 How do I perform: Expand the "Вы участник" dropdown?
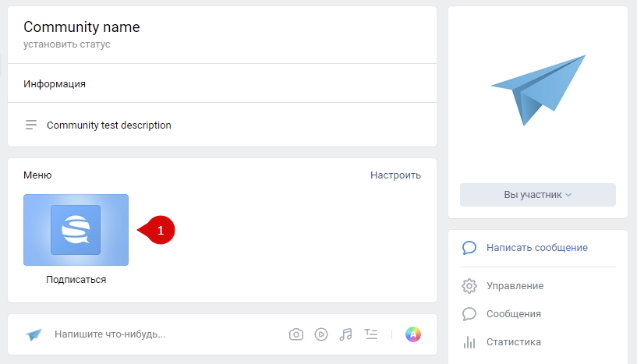coord(538,195)
